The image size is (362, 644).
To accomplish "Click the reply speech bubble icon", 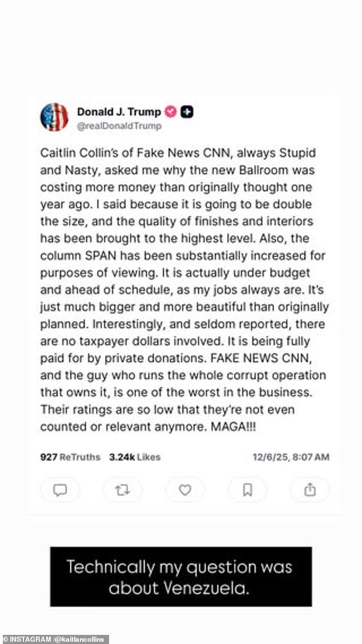I will 59,491.
